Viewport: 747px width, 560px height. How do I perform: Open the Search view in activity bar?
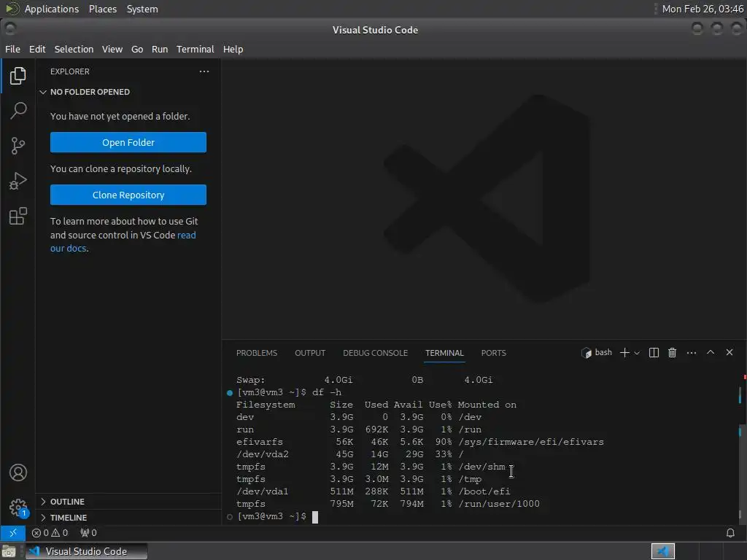18,111
